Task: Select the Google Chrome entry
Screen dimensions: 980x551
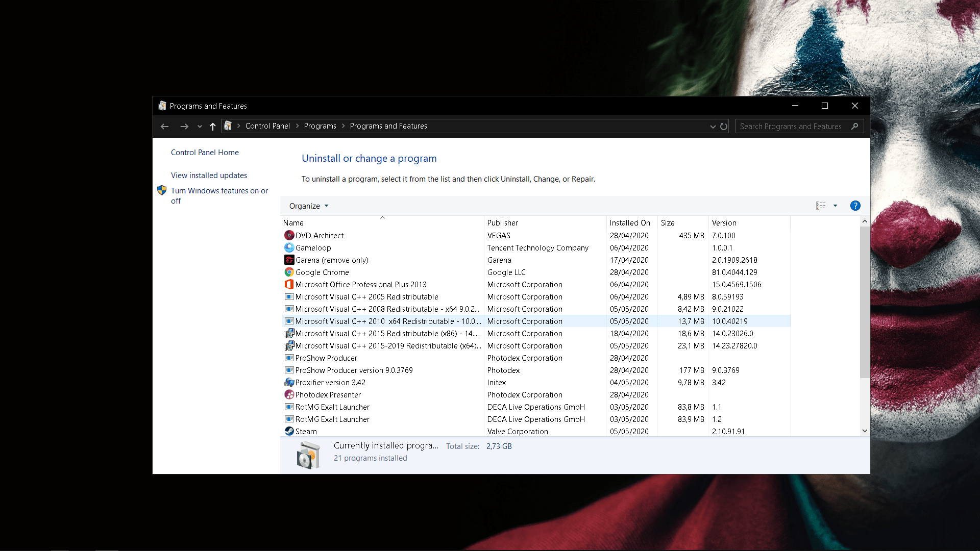Action: [x=536, y=272]
